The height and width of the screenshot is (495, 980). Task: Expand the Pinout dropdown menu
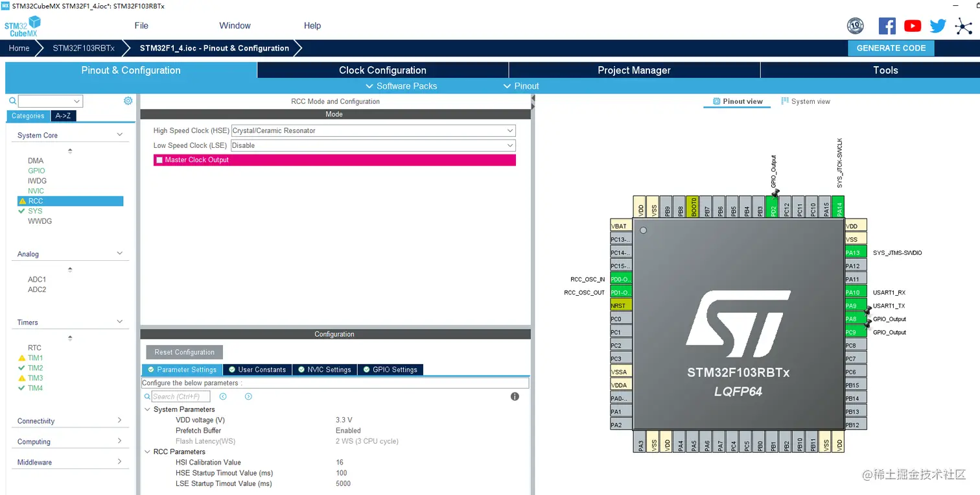click(521, 86)
